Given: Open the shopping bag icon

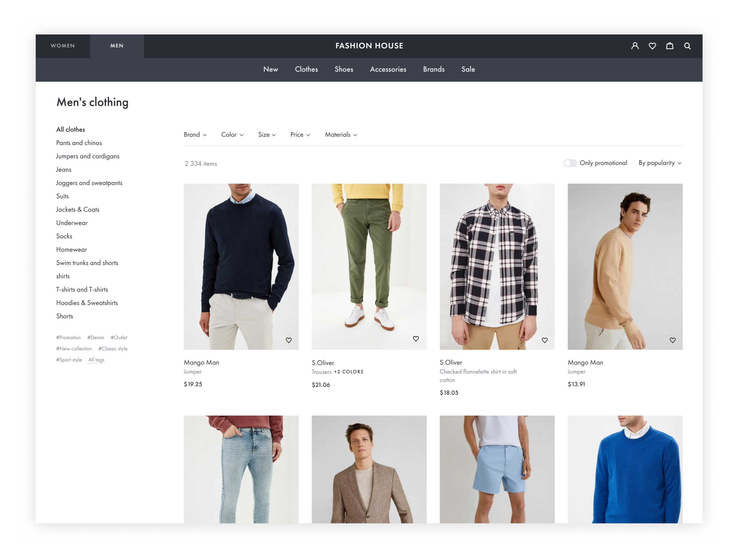Looking at the screenshot, I should click(670, 46).
